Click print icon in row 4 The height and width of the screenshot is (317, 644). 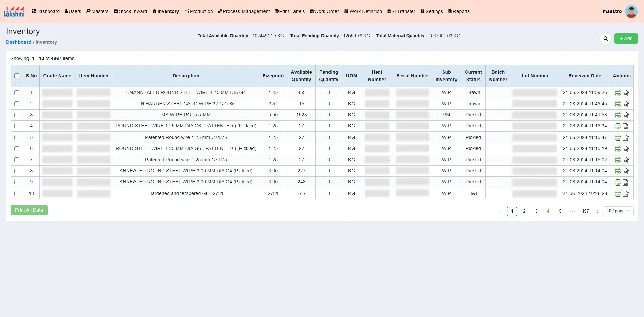[618, 126]
